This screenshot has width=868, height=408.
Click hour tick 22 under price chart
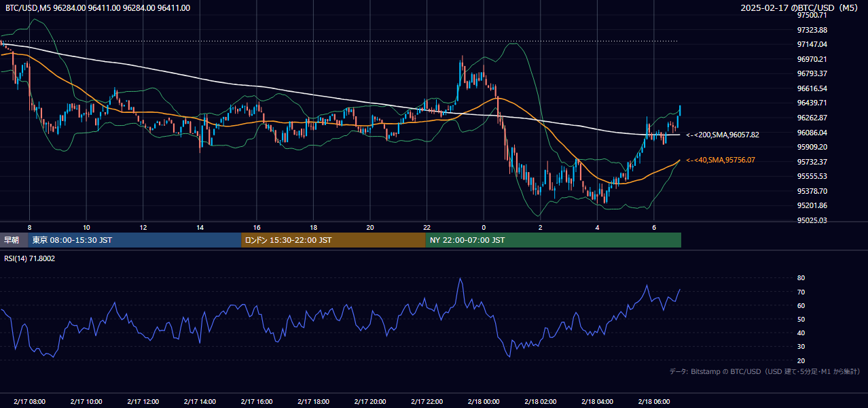tap(427, 227)
